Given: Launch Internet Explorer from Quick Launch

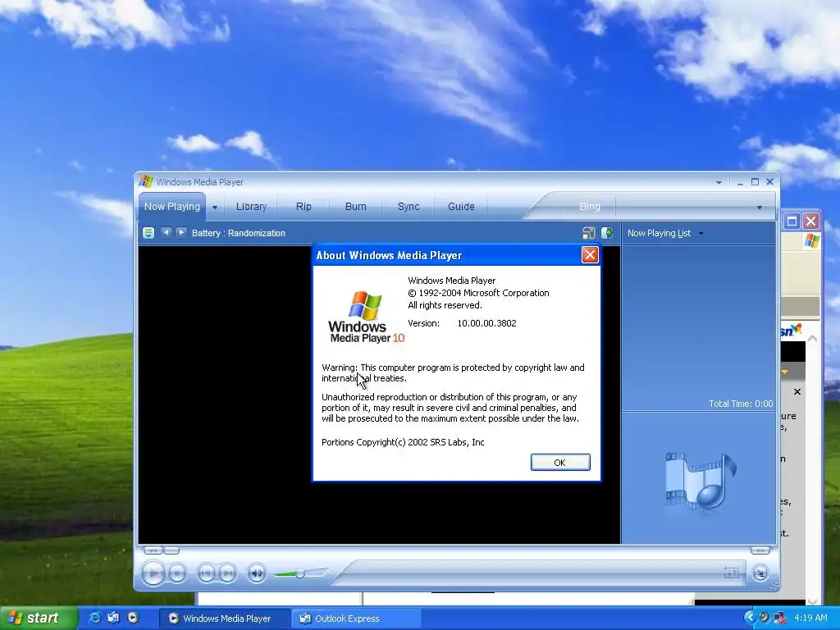Looking at the screenshot, I should 94,619.
